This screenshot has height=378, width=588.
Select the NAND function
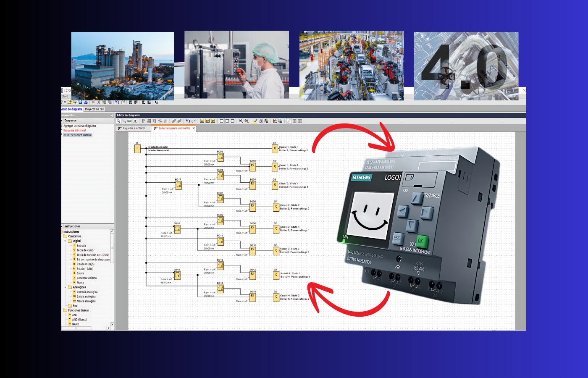[76, 324]
